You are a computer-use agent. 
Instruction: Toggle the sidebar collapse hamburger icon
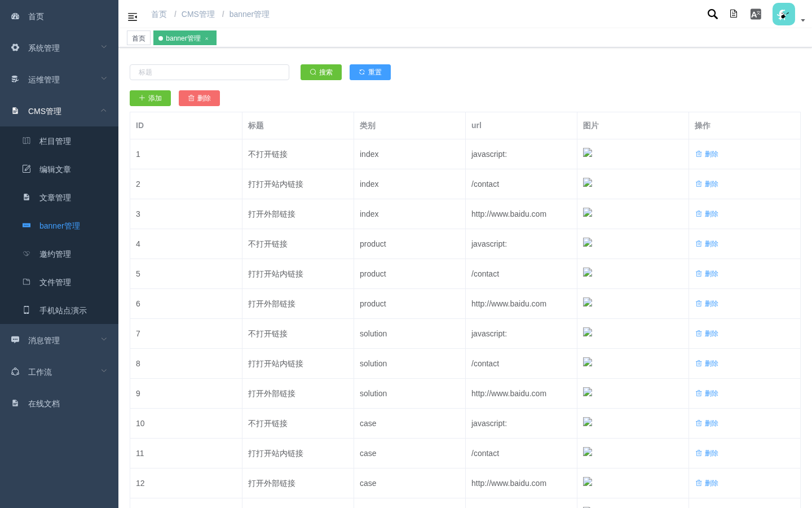pyautogui.click(x=133, y=17)
